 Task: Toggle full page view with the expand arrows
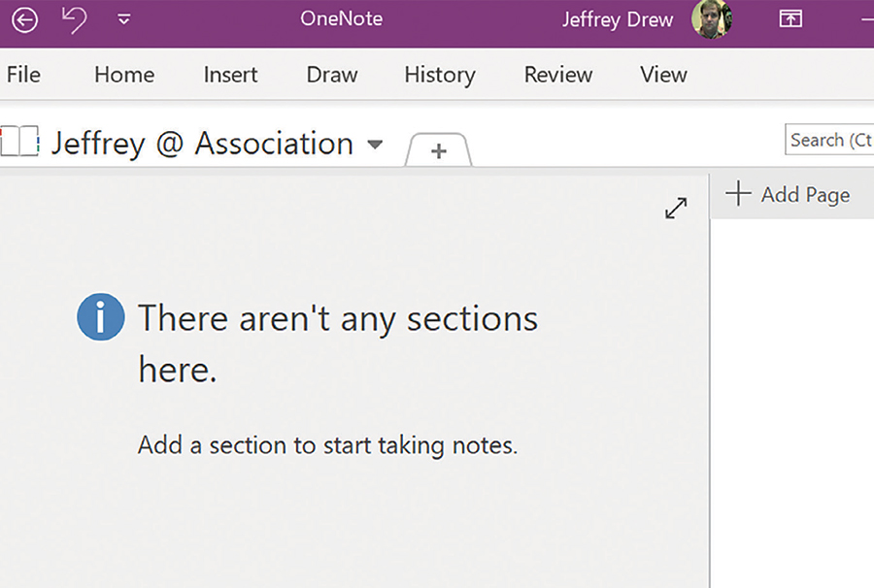click(676, 208)
